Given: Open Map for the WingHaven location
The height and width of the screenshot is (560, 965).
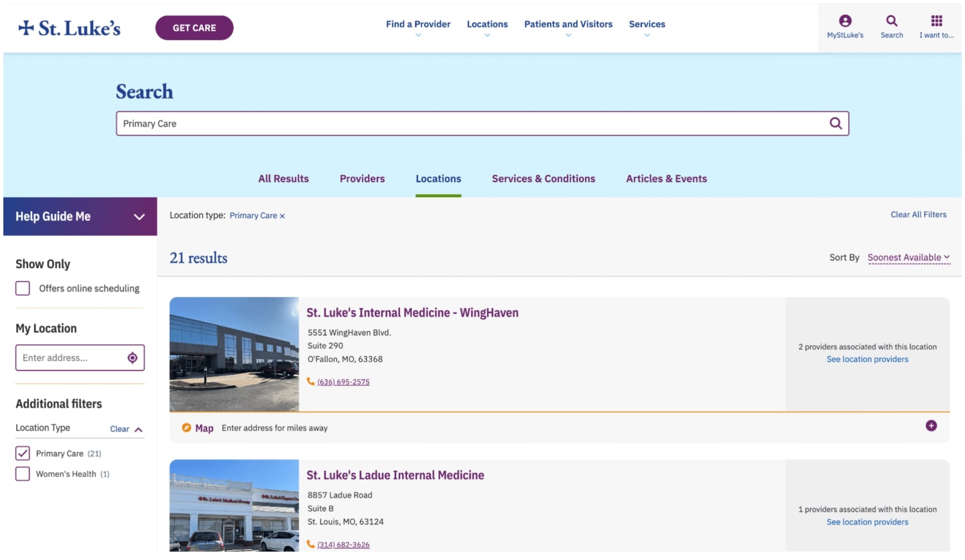Looking at the screenshot, I should click(x=198, y=428).
